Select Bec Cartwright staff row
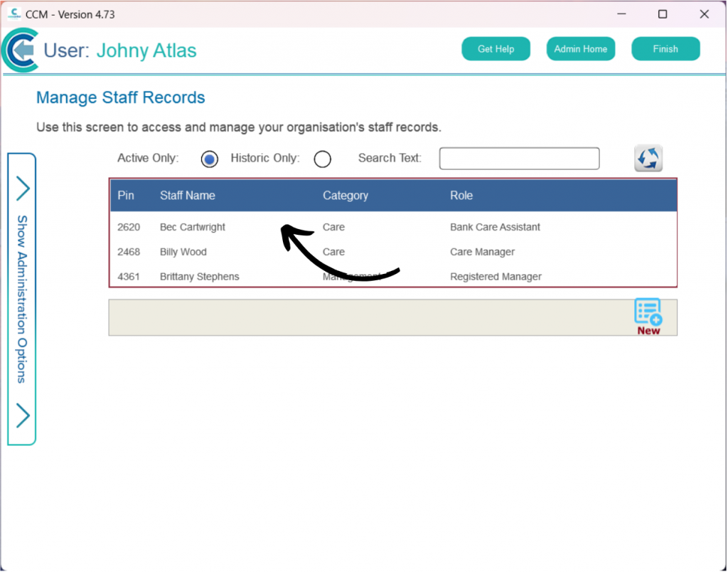This screenshot has width=728, height=572. click(x=393, y=227)
